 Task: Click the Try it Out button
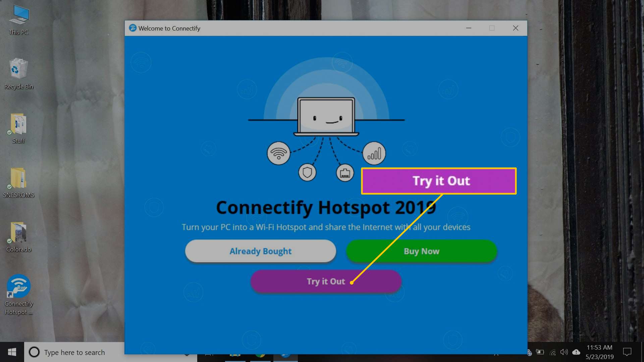[326, 281]
